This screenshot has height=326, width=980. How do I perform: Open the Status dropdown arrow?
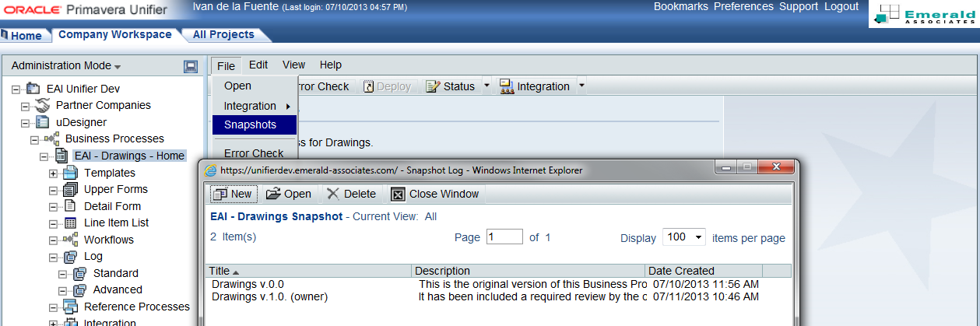click(486, 86)
